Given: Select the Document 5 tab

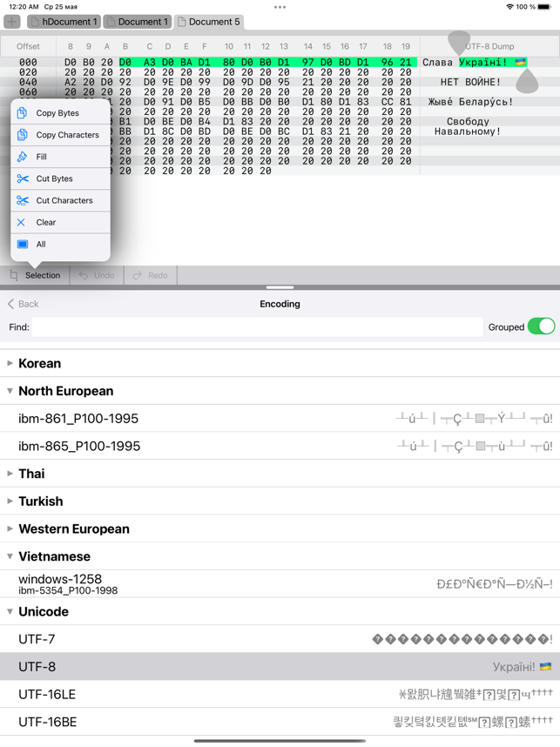Looking at the screenshot, I should [x=209, y=22].
